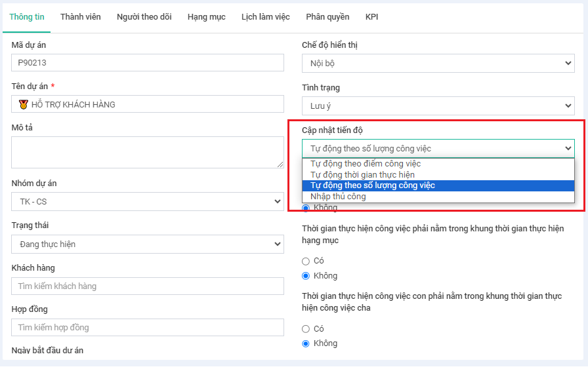The height and width of the screenshot is (369, 588).
Task: Open the Lịch làm việc tab
Action: point(265,17)
